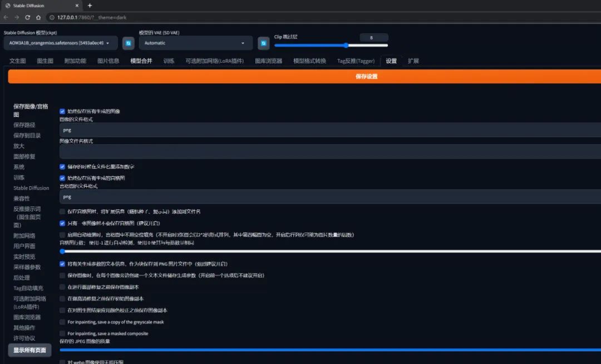Open the 附加网络 settings section
This screenshot has width=601, height=364.
click(24, 236)
